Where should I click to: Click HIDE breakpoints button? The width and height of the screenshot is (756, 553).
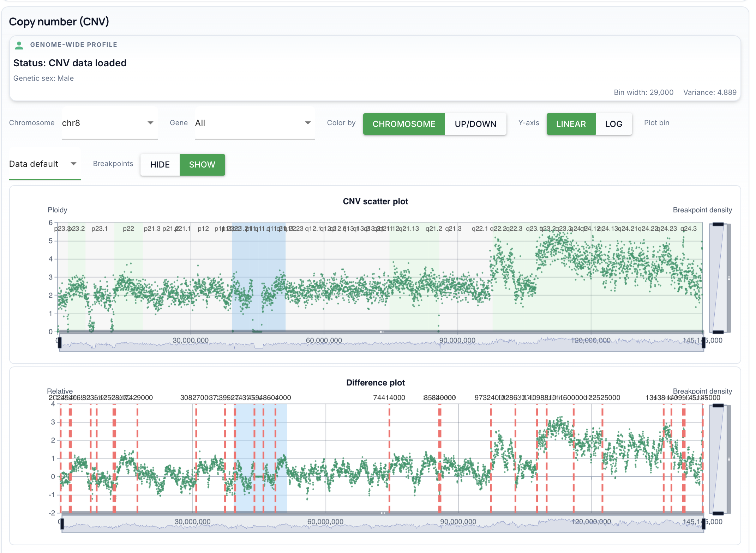[160, 165]
